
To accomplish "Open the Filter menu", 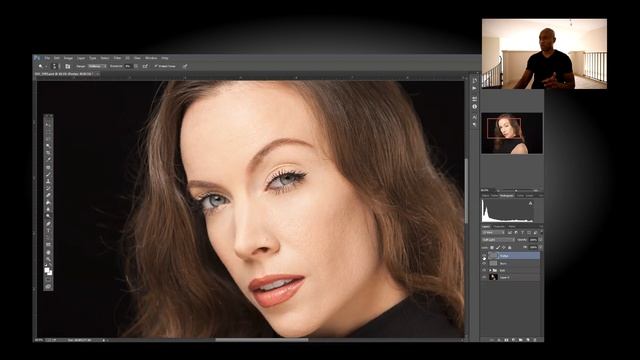I will [x=118, y=58].
